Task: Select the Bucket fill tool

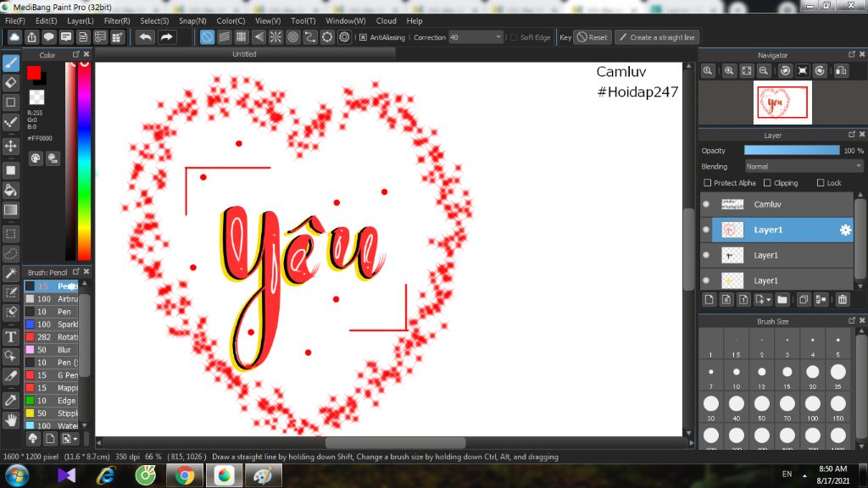Action: coord(10,191)
